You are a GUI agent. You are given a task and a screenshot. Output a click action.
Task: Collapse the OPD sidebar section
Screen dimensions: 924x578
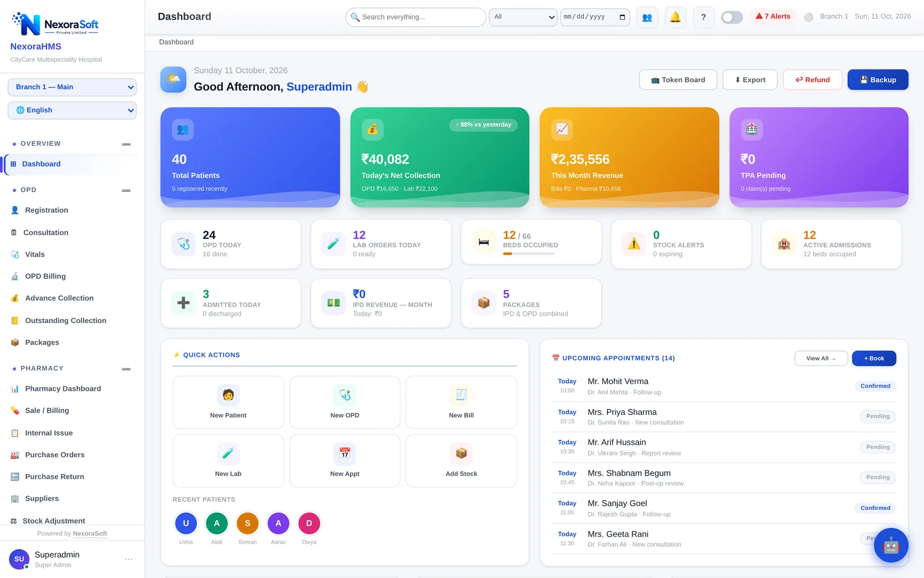(x=126, y=190)
